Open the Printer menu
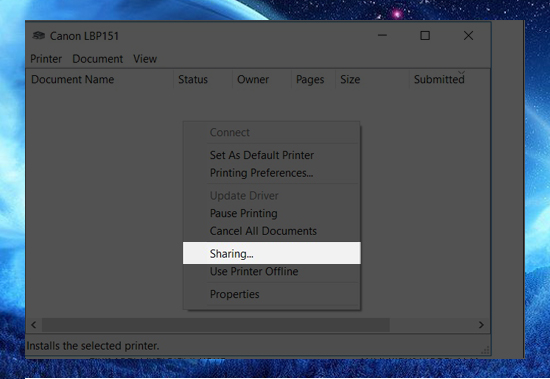 click(46, 59)
